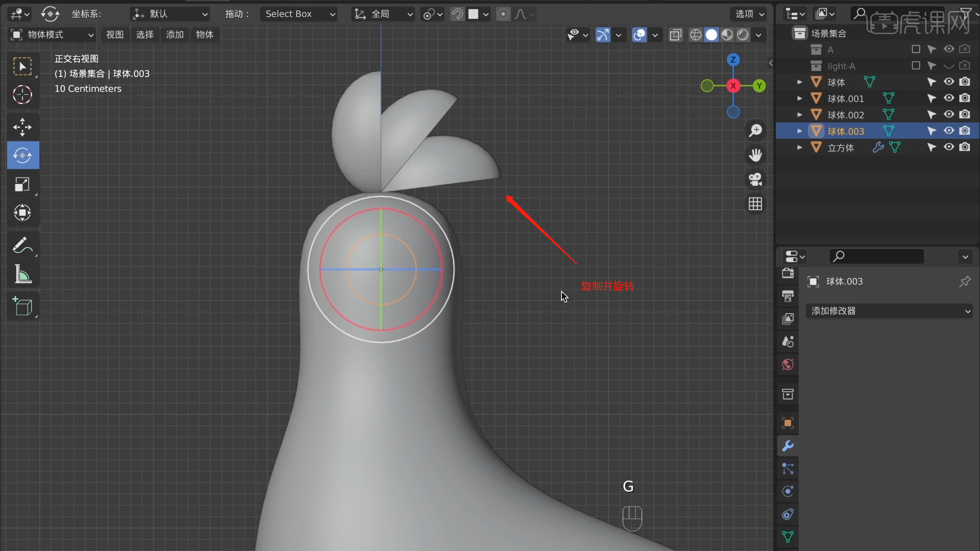Toggle visibility of 立方体 object

[x=949, y=147]
